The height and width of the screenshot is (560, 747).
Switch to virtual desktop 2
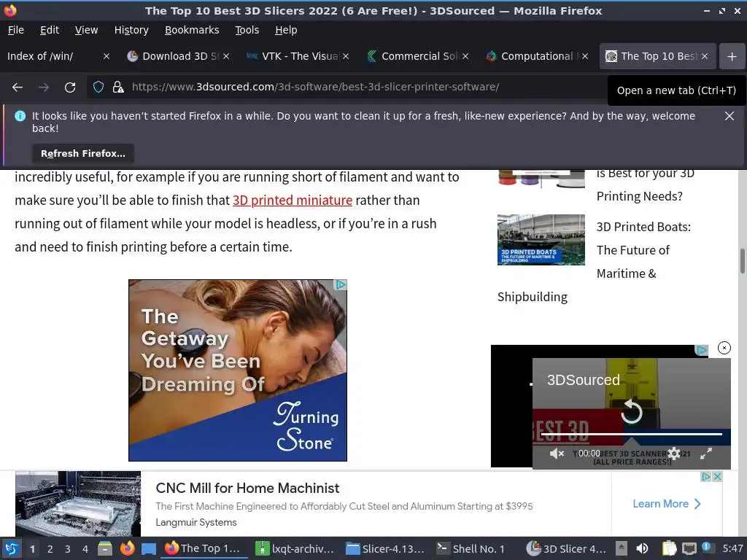click(50, 549)
